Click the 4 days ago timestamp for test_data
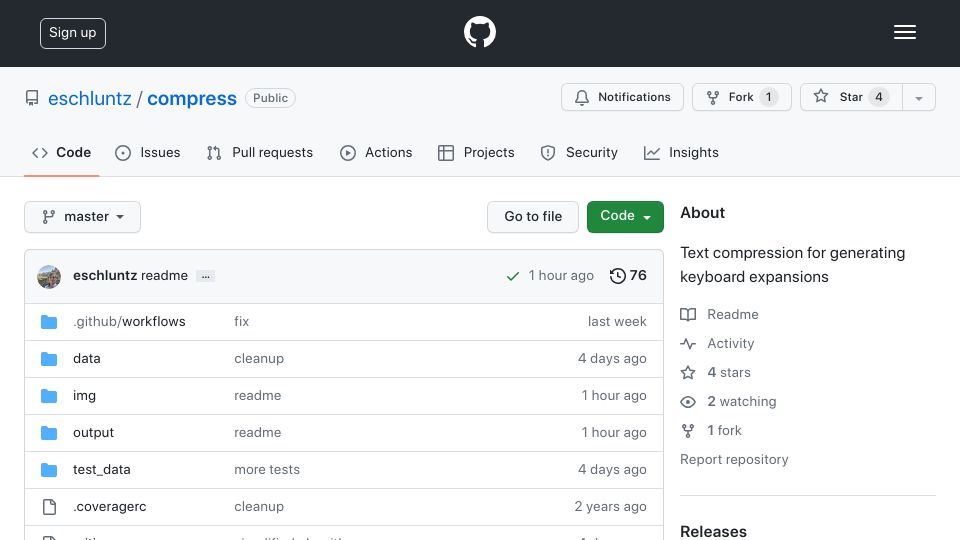Image resolution: width=960 pixels, height=540 pixels. [612, 470]
